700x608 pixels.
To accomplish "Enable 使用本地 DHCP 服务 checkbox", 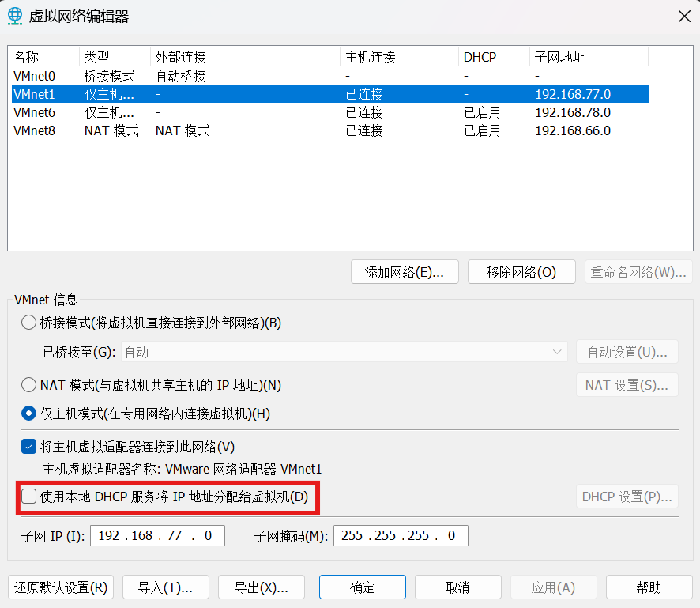I will click(x=29, y=497).
